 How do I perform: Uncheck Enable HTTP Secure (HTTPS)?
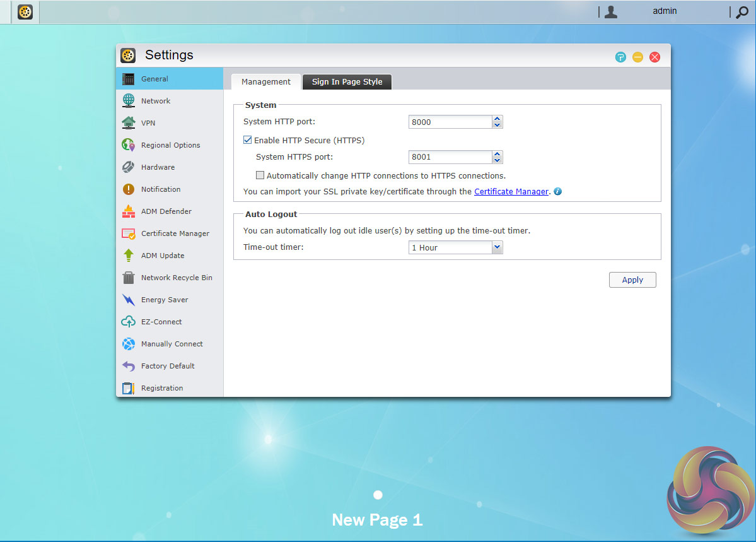click(x=248, y=141)
